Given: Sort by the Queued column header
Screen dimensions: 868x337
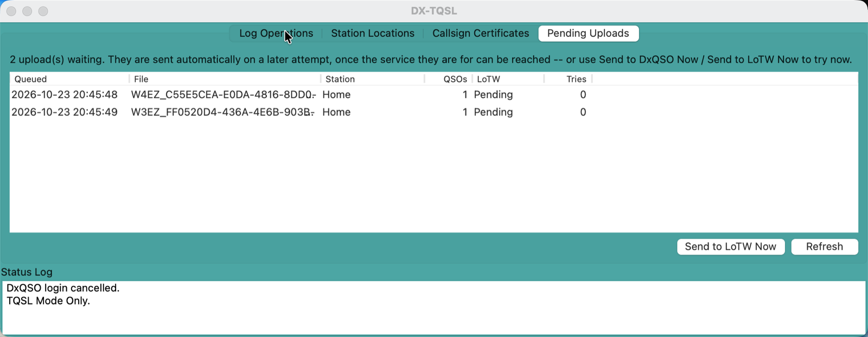Looking at the screenshot, I should point(69,79).
